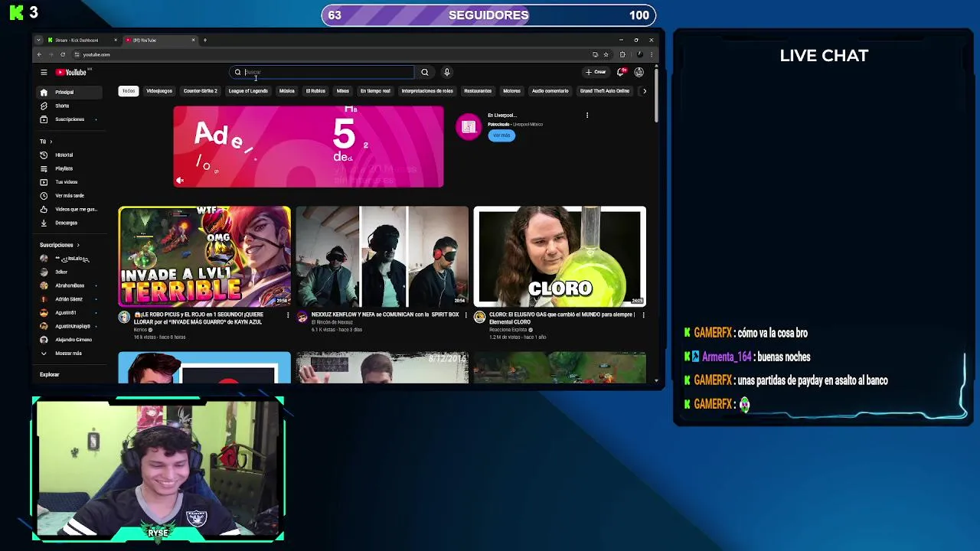Open the Chrome three-dot menu
Viewport: 980px width, 551px height.
click(x=652, y=54)
